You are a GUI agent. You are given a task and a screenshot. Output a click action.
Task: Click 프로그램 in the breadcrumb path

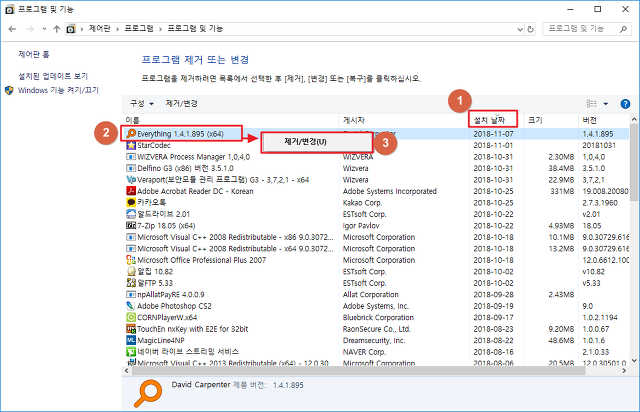[139, 29]
